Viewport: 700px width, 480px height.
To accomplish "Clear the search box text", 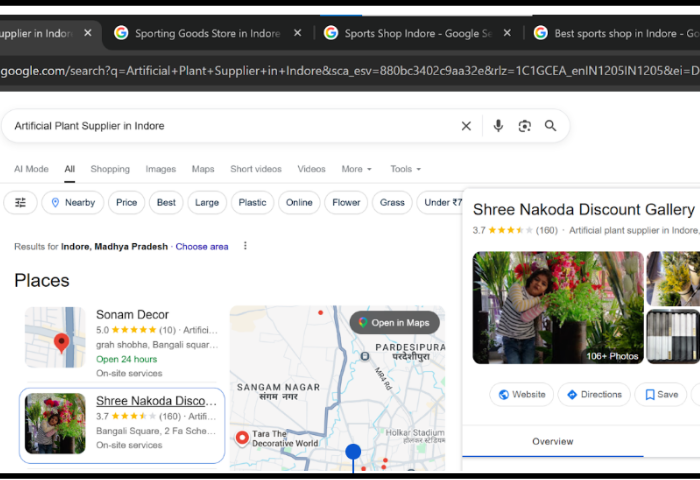I will 466,126.
